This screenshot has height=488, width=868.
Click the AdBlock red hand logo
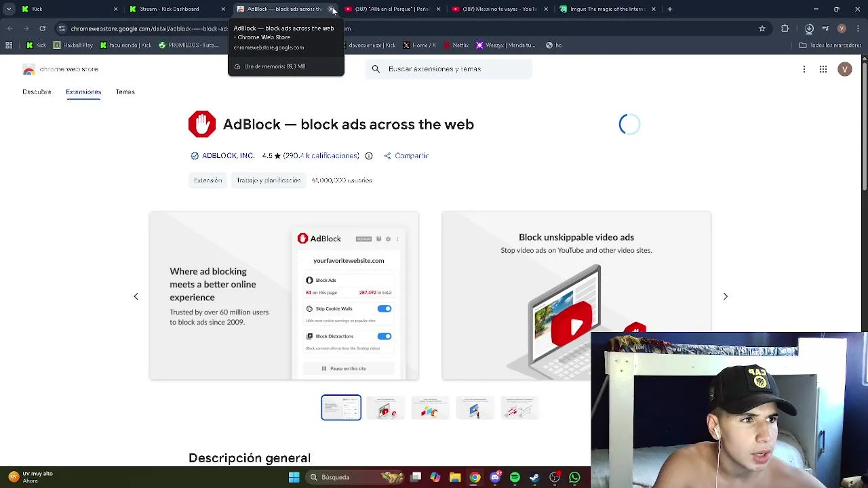pyautogui.click(x=202, y=125)
